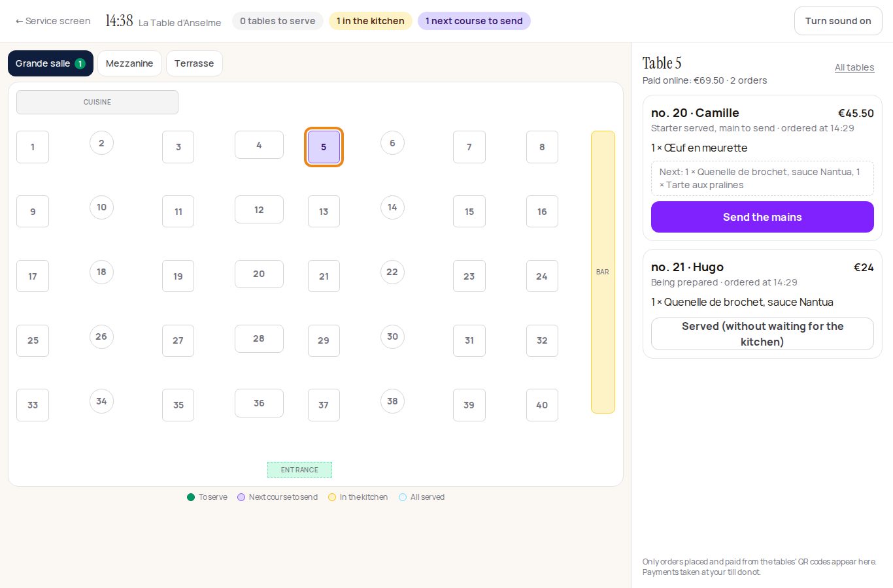Click the 0 tables to serve pill
The height and width of the screenshot is (588, 893).
point(277,21)
